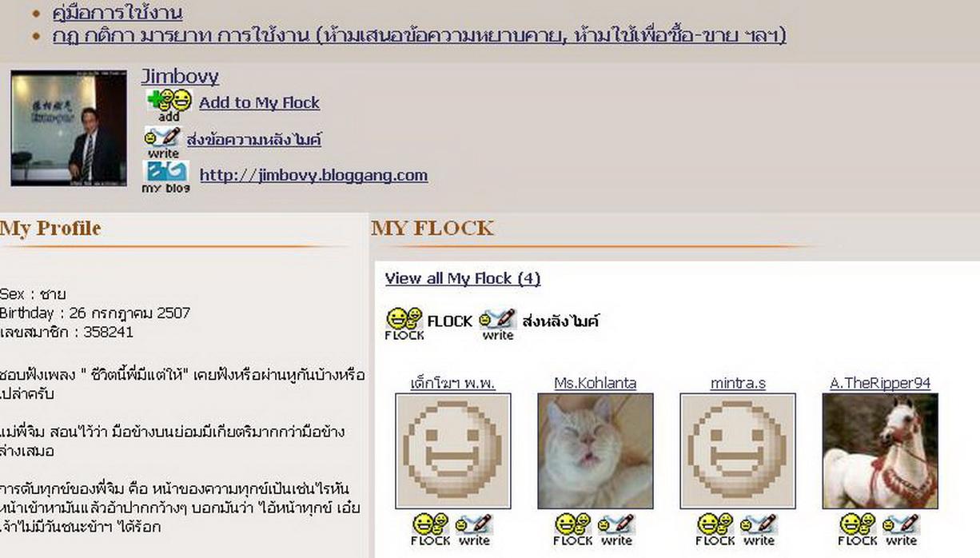
Task: Open View all My Flock (4)
Action: click(x=462, y=278)
